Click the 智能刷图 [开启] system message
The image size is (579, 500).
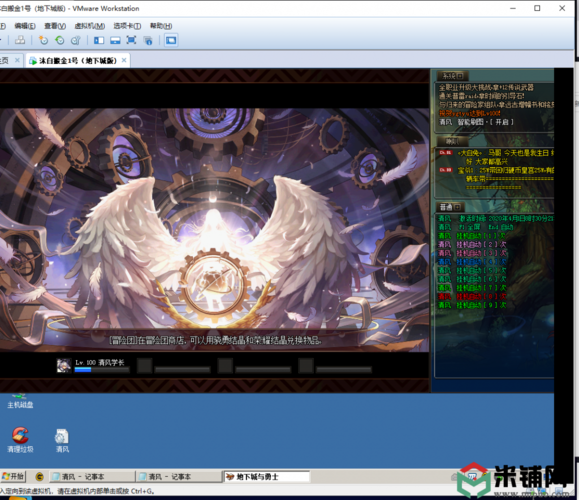(476, 122)
